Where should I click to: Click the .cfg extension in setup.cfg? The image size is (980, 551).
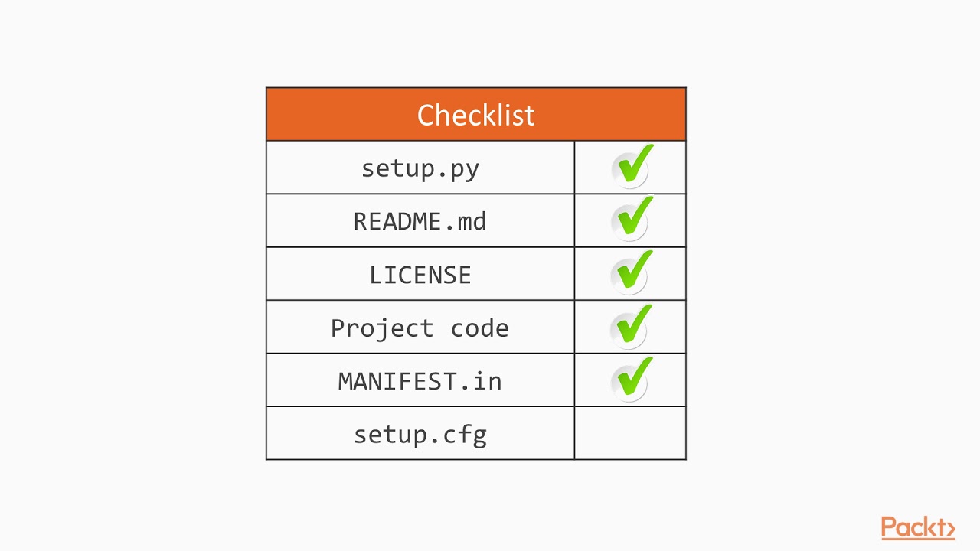(462, 435)
